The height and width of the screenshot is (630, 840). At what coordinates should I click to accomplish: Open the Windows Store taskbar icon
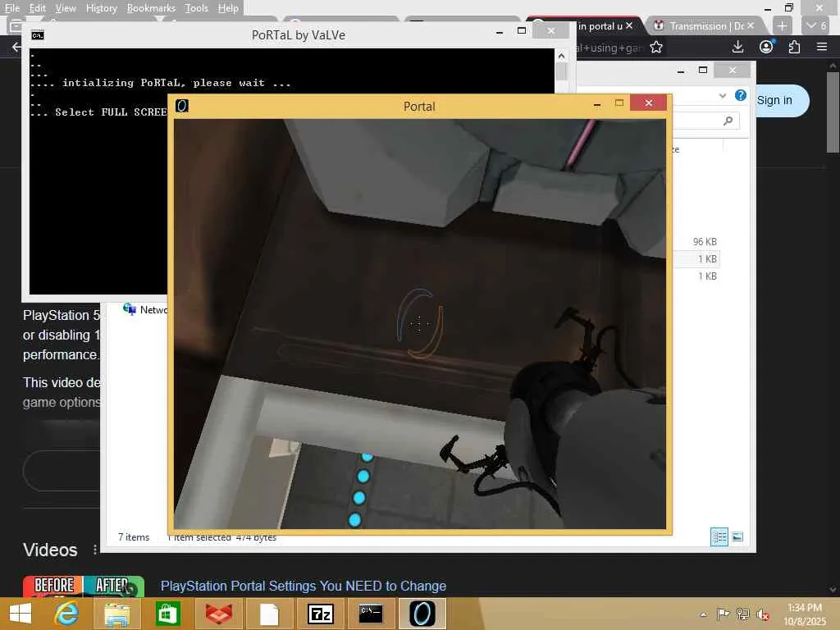click(167, 614)
